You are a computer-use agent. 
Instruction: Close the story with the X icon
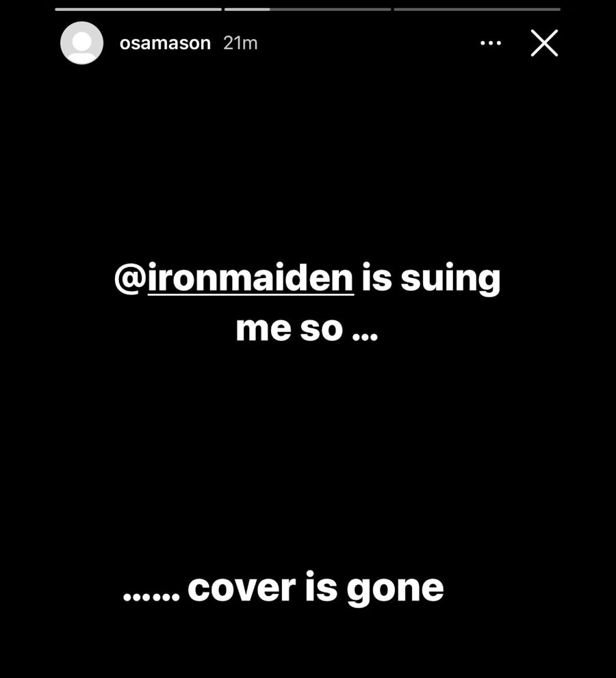[544, 43]
